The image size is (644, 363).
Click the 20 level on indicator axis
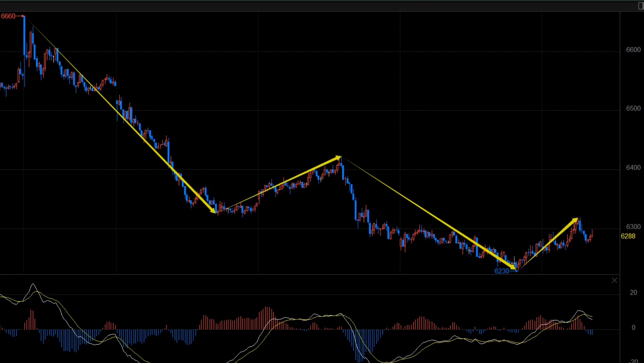tap(633, 292)
